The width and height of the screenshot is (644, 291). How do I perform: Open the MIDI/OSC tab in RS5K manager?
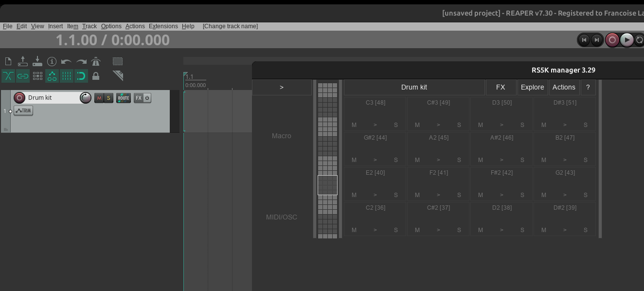[282, 217]
